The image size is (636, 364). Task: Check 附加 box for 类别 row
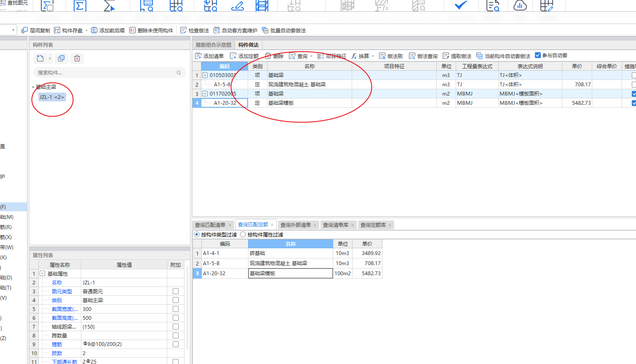coord(176,300)
